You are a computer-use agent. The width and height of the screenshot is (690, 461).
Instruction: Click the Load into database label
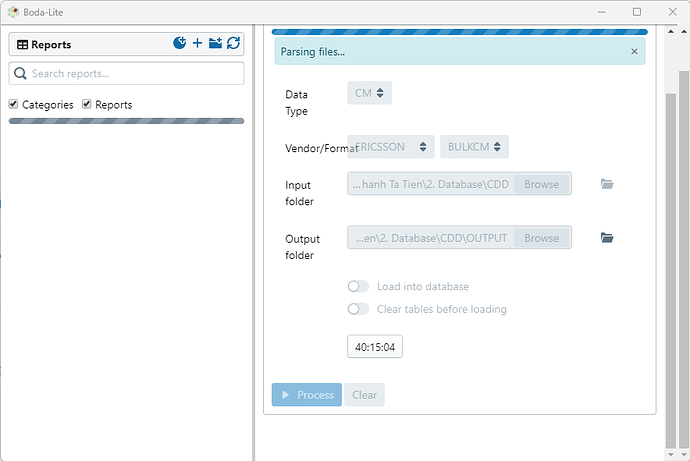point(423,286)
